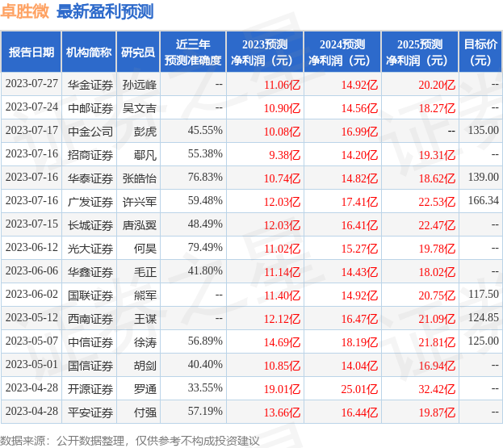The height and width of the screenshot is (448, 503).
Task: Click institution 长城证券
Action: 90,225
